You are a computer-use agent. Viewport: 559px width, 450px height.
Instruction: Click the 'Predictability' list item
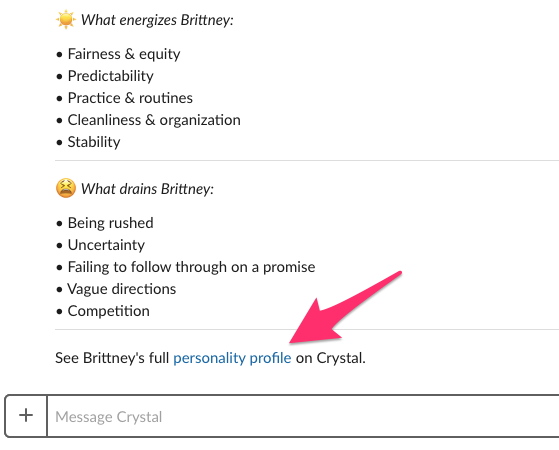point(111,76)
